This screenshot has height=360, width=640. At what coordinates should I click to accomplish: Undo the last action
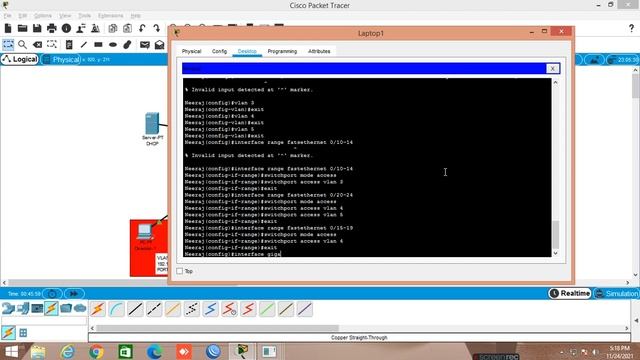tap(142, 28)
